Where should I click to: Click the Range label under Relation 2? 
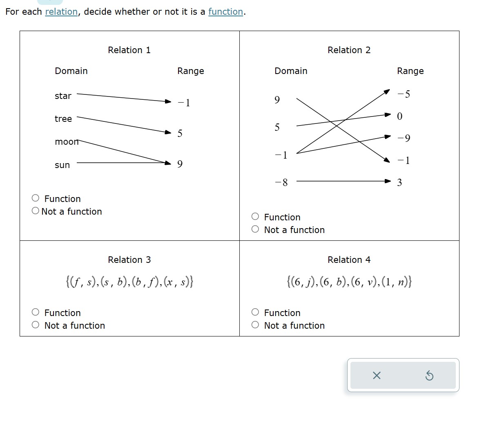[410, 71]
